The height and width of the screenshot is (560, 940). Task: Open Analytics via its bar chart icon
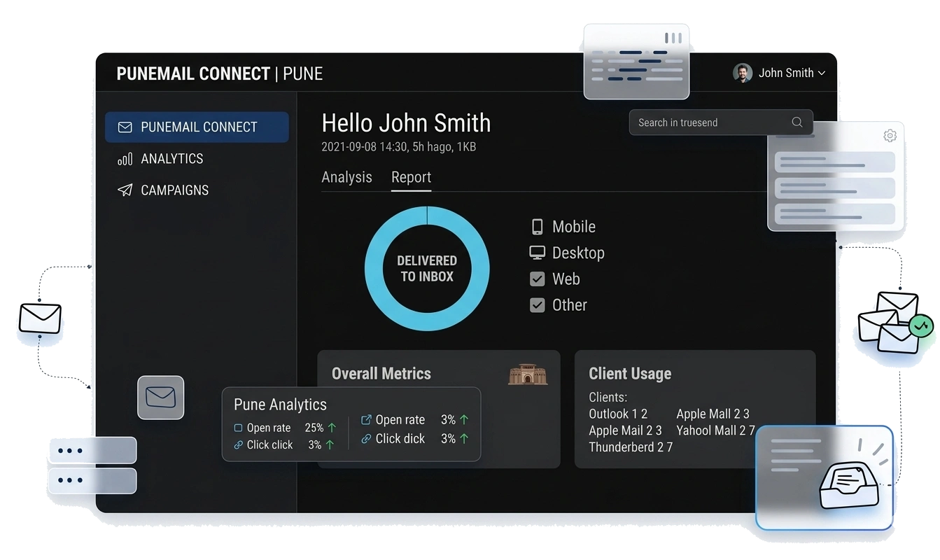[125, 160]
